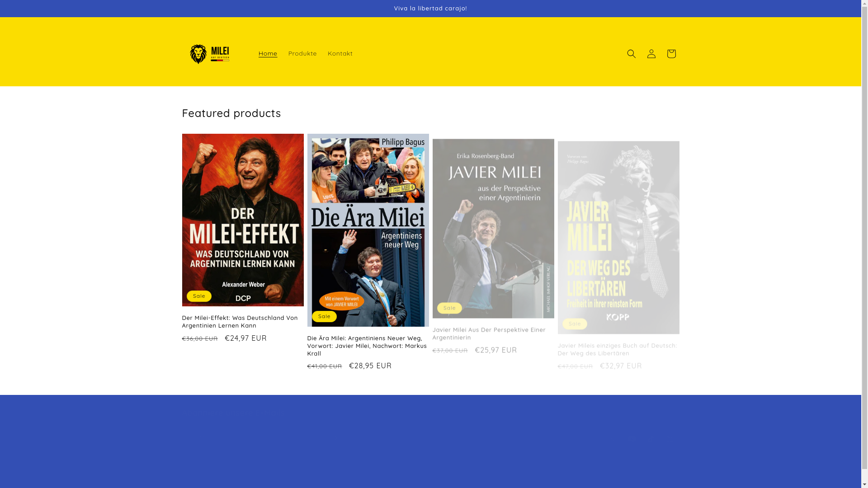Click the 'Featured products' heading
This screenshot has width=868, height=488.
(231, 113)
